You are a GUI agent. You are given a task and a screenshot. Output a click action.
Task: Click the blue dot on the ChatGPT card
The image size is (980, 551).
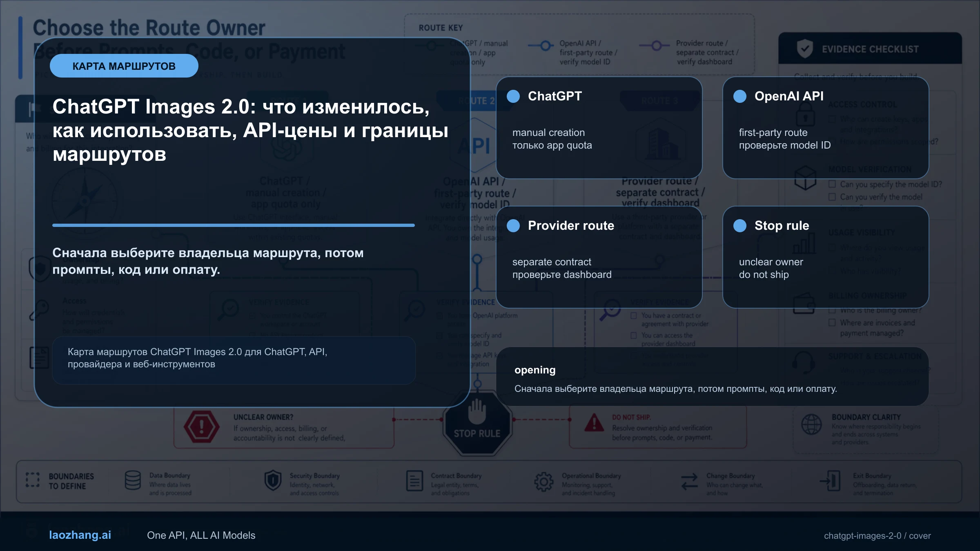[513, 96]
